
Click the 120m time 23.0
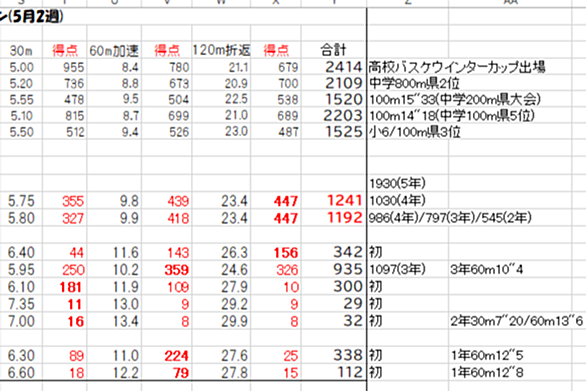[x=236, y=132]
